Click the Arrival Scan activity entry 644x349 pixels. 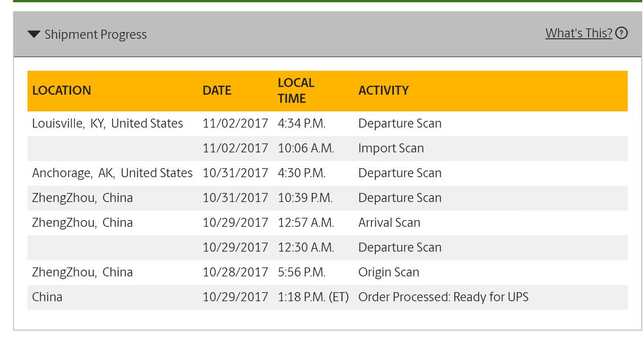(389, 223)
